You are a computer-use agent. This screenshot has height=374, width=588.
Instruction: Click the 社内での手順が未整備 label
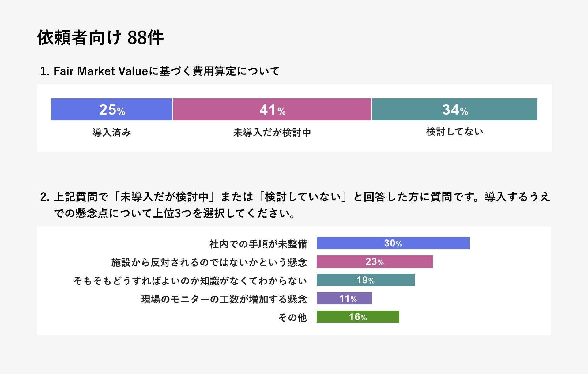click(258, 244)
